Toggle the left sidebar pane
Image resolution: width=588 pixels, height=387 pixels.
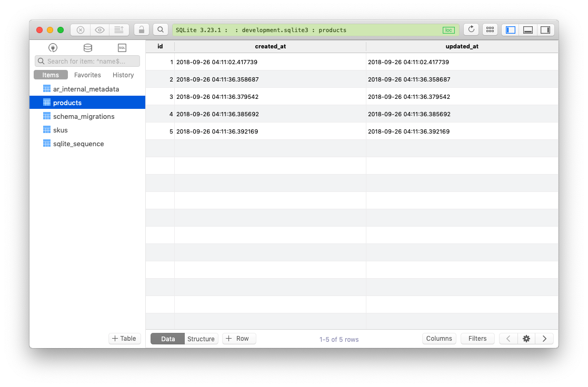511,30
